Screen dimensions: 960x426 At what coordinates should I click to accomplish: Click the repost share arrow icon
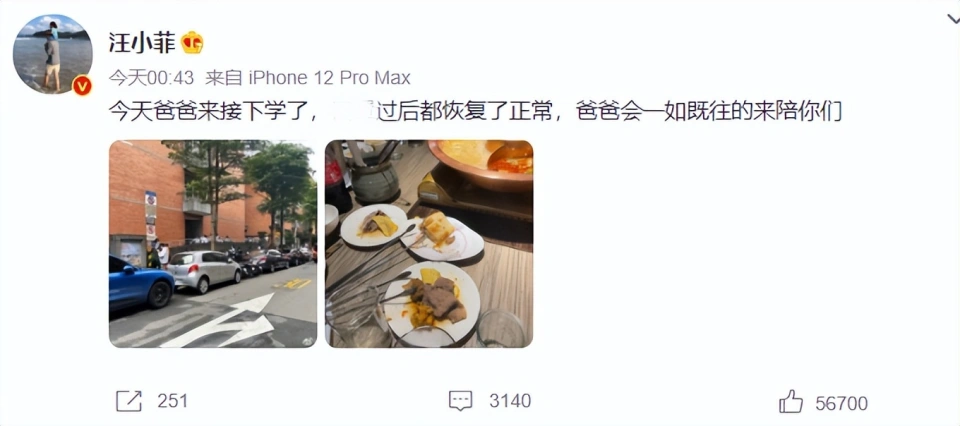tap(129, 401)
